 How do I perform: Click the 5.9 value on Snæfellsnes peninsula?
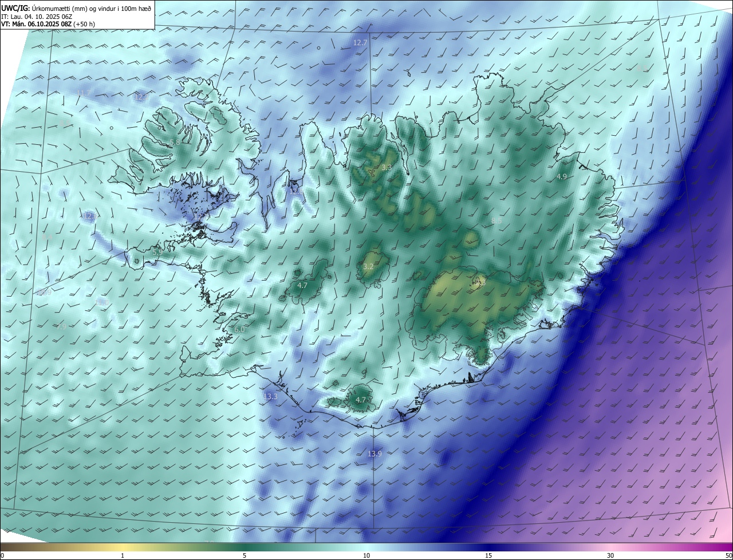click(x=157, y=252)
